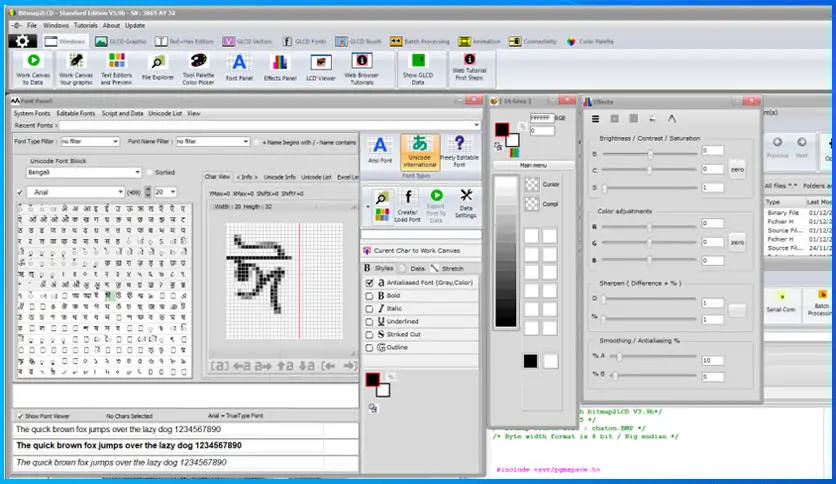The image size is (836, 484).
Task: Enable the Striked Out checkbox
Action: pos(369,335)
